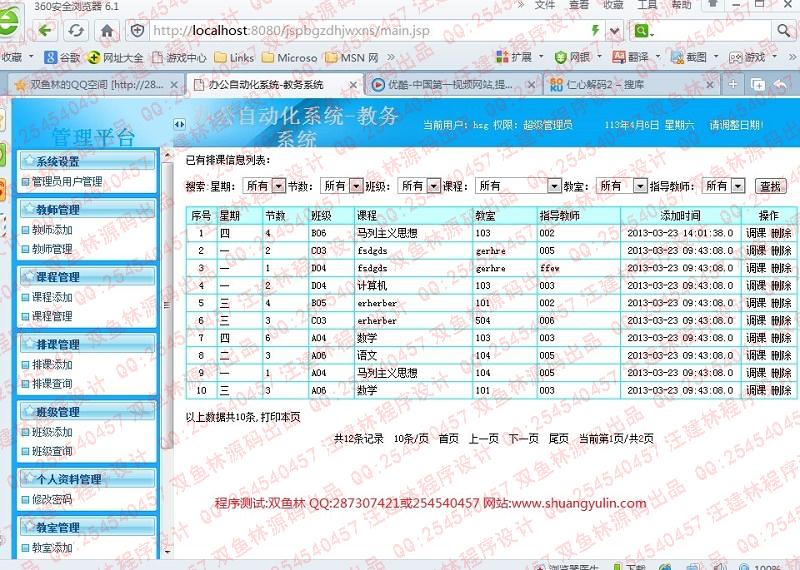Open the search engine selector icon

pos(643,31)
